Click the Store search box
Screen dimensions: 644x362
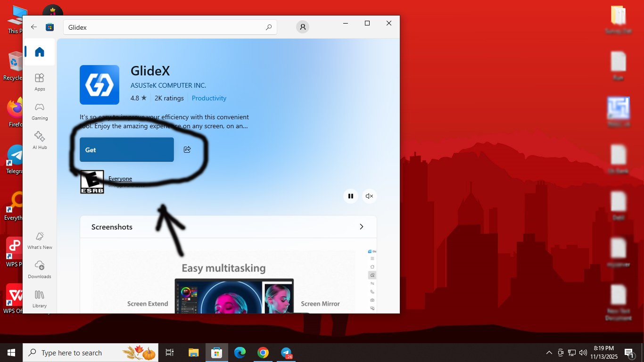click(x=165, y=27)
